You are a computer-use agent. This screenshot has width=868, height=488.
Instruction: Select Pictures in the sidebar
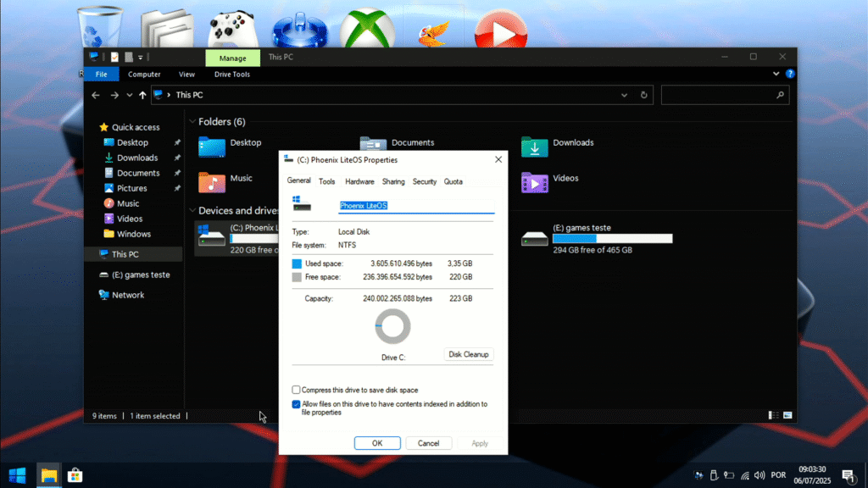click(x=131, y=189)
